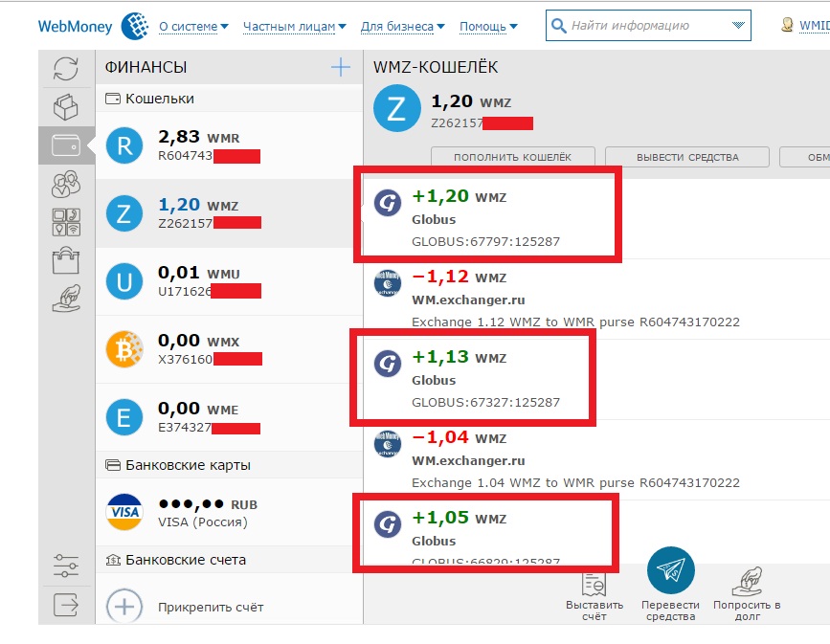Click the Попросить в долг icon
The image size is (830, 644).
[x=747, y=582]
